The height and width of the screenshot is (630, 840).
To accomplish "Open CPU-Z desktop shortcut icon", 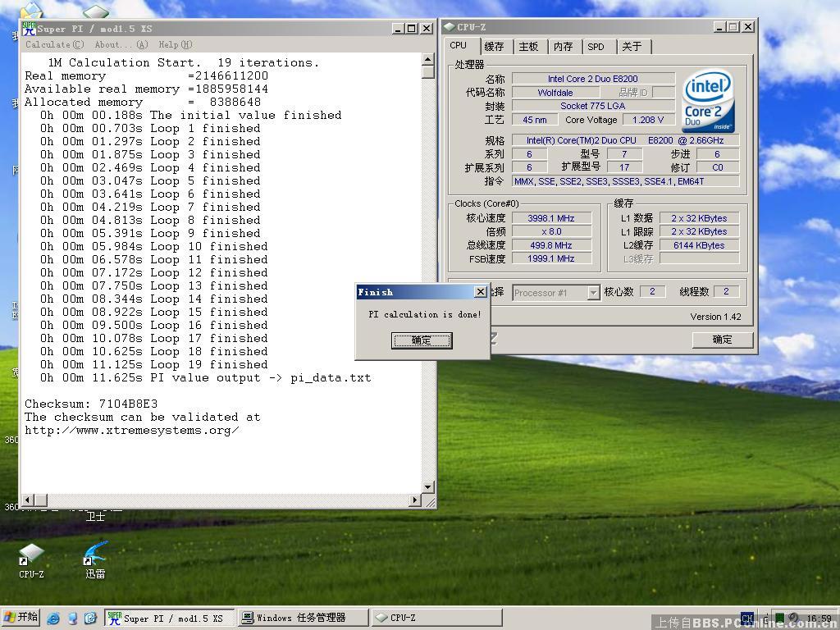I will 31,561.
